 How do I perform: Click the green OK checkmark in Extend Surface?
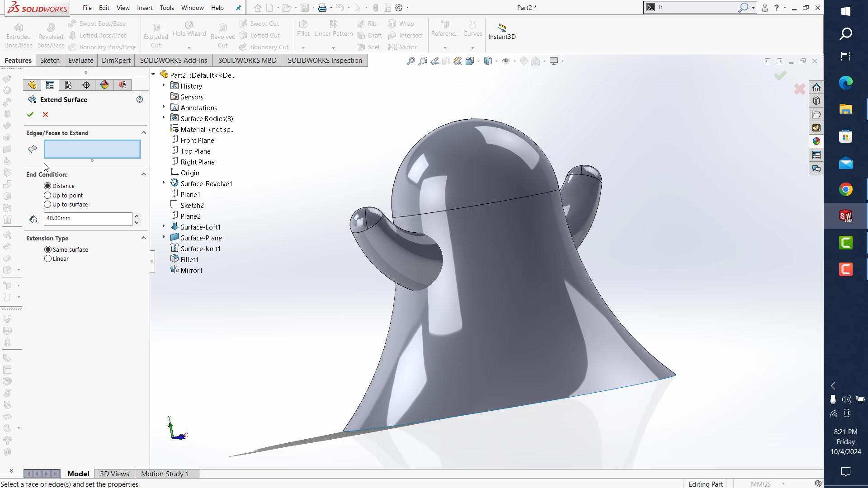pyautogui.click(x=30, y=115)
